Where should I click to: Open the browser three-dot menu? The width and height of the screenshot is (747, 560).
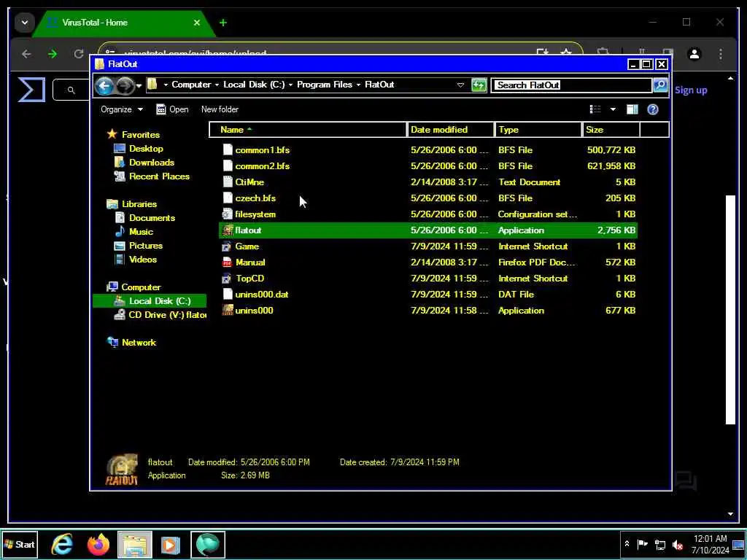pos(721,54)
